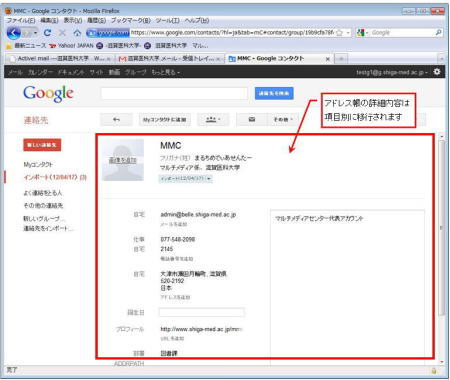
Task: Click the phone value 2145
Action: [167, 249]
